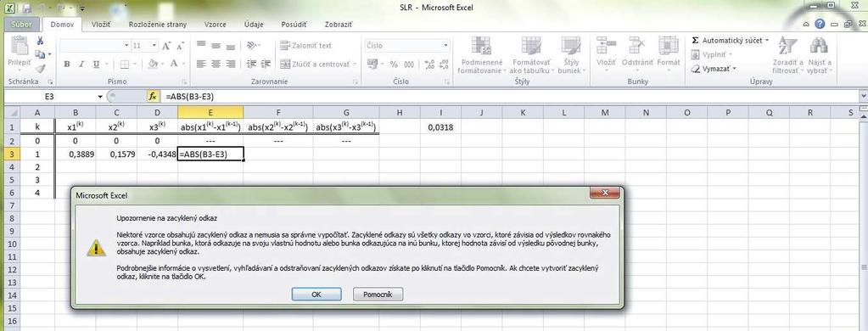868x331 pixels.
Task: Click the Bold B formatting icon
Action: click(x=67, y=65)
